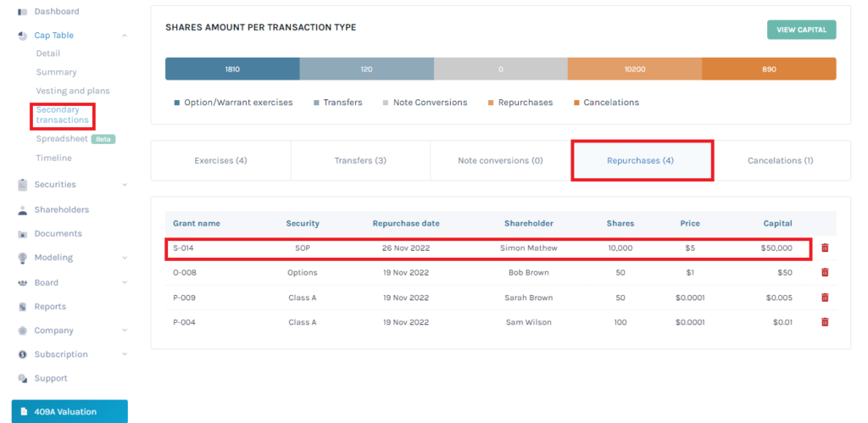Open Detail under Cap Table
The height and width of the screenshot is (423, 868).
click(48, 53)
